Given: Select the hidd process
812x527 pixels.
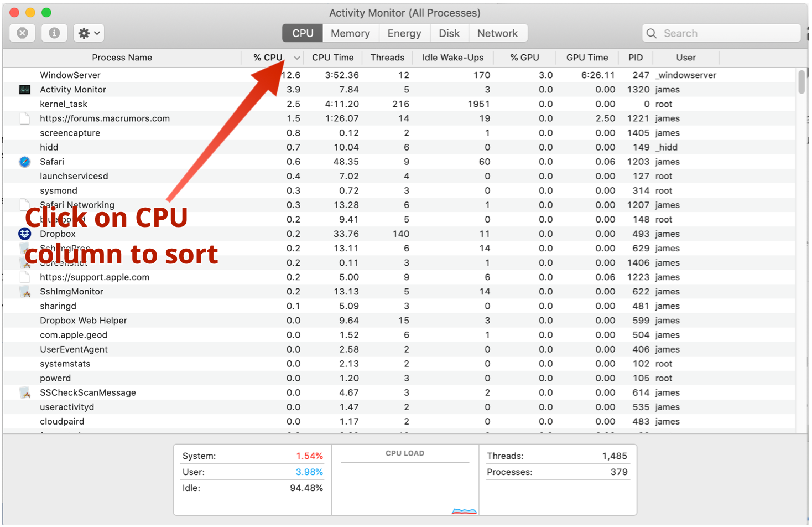Looking at the screenshot, I should tap(49, 147).
